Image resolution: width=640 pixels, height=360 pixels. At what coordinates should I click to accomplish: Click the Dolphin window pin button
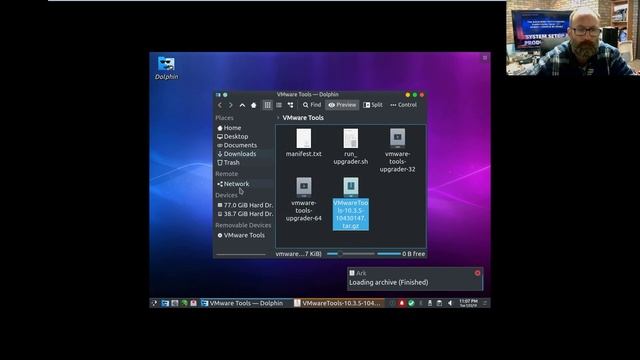tap(225, 95)
